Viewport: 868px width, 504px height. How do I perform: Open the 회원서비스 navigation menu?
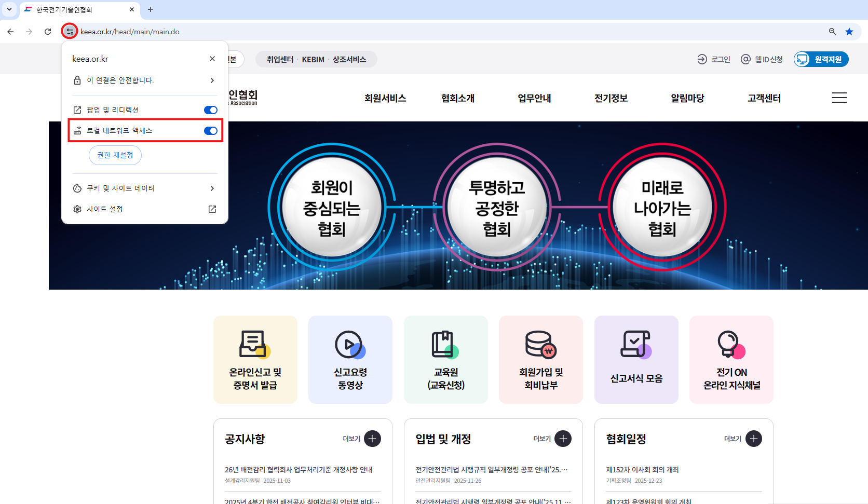coord(385,98)
